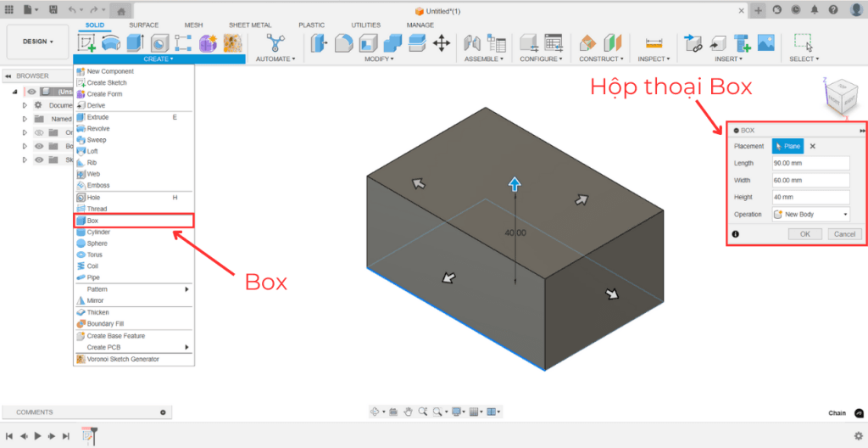Click the ViewCube in the corner
The width and height of the screenshot is (868, 448).
click(842, 97)
